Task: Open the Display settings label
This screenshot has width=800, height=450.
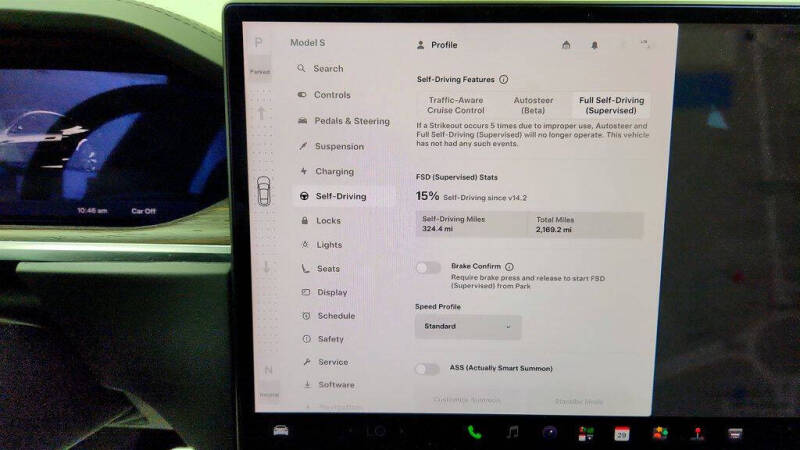Action: (x=332, y=292)
